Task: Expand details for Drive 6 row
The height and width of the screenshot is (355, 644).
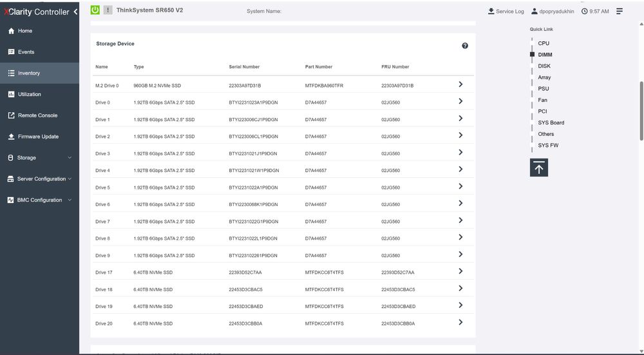Action: point(460,204)
